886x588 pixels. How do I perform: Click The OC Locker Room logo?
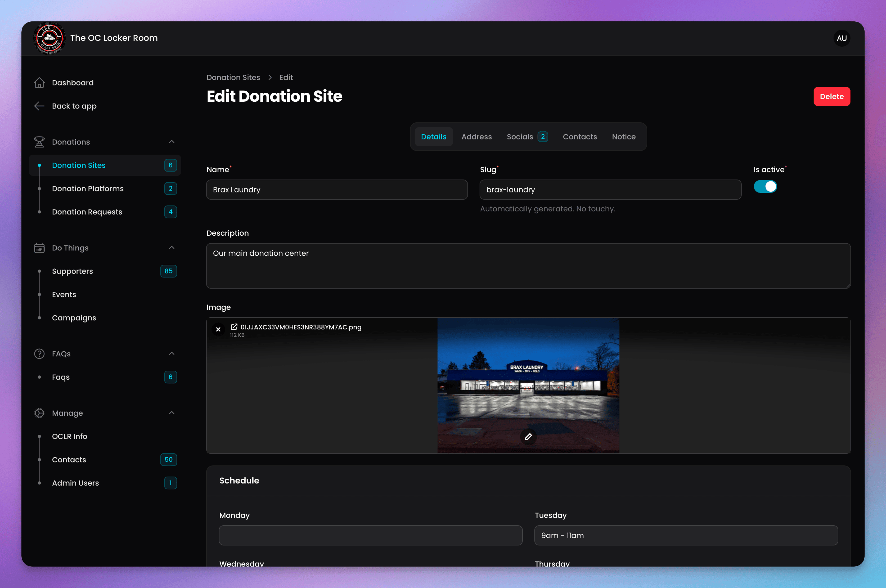click(x=49, y=38)
